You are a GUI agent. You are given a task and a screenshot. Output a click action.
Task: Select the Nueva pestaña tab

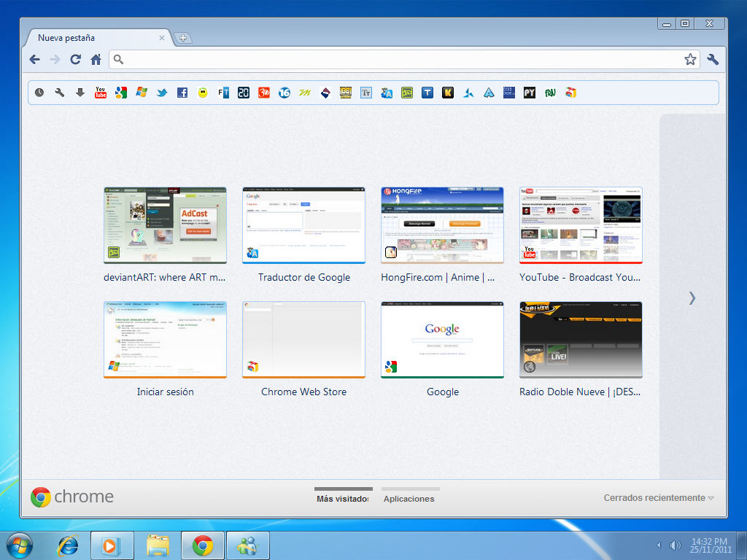click(88, 38)
